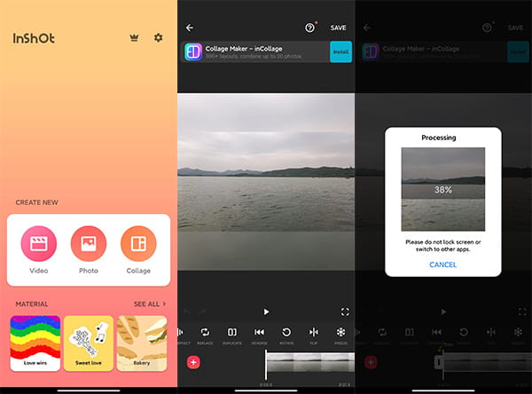Select the Flip tool
532x394 pixels.
(314, 335)
